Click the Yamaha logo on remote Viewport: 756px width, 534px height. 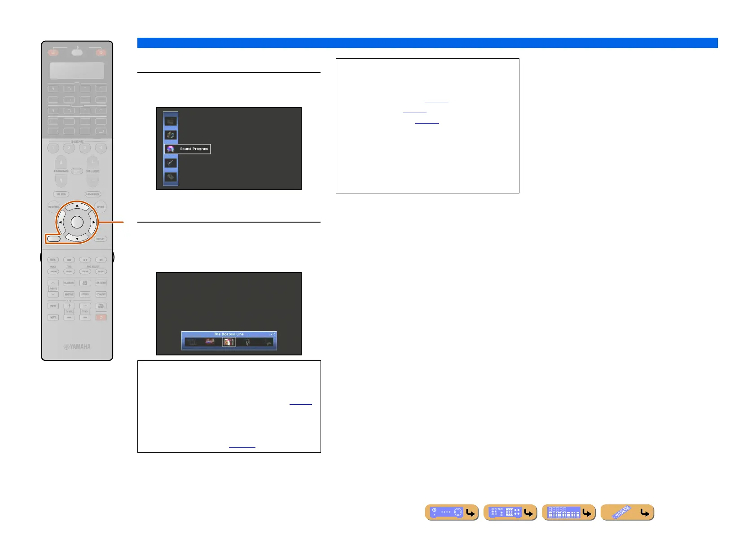(x=77, y=347)
